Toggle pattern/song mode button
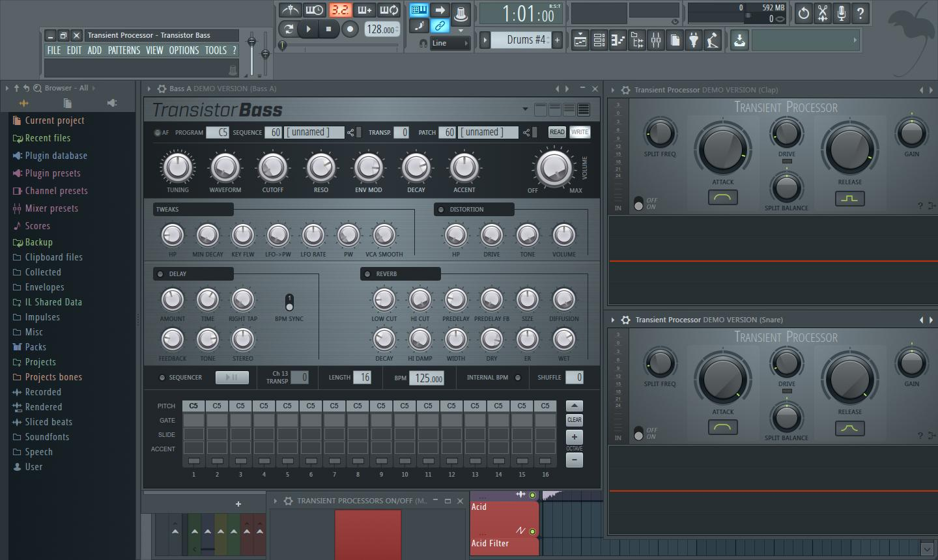 288,29
